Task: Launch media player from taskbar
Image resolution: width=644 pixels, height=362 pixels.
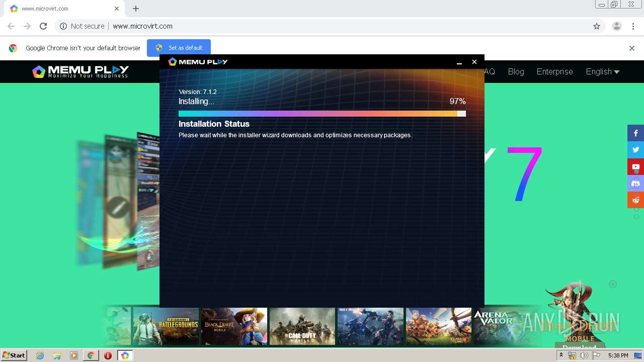Action: tap(73, 355)
